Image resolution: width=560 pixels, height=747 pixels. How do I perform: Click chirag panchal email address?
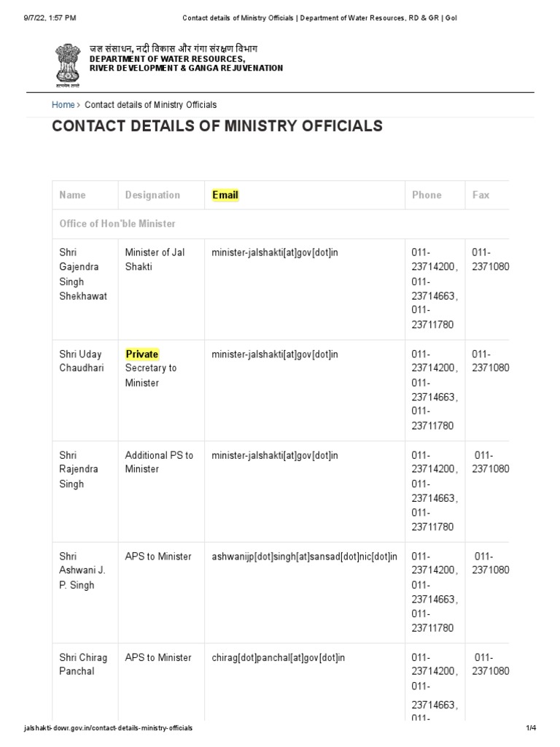click(x=278, y=658)
